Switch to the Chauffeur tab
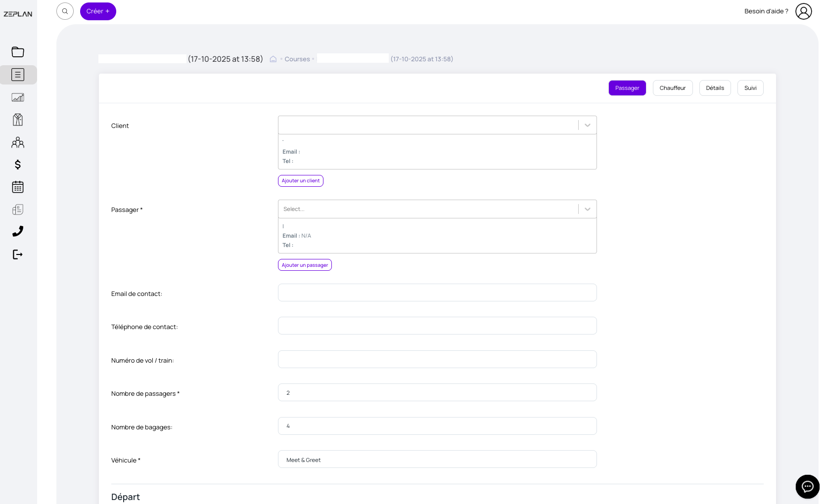Image resolution: width=825 pixels, height=504 pixels. tap(672, 88)
